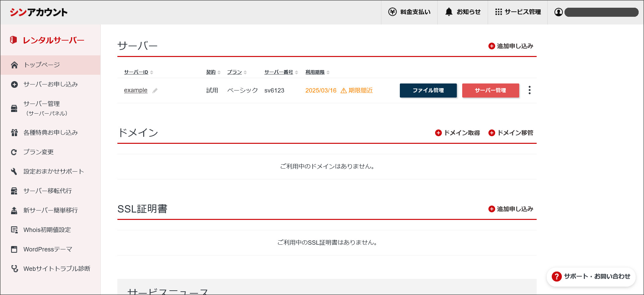Open サービス管理 menu in top bar

[x=518, y=12]
